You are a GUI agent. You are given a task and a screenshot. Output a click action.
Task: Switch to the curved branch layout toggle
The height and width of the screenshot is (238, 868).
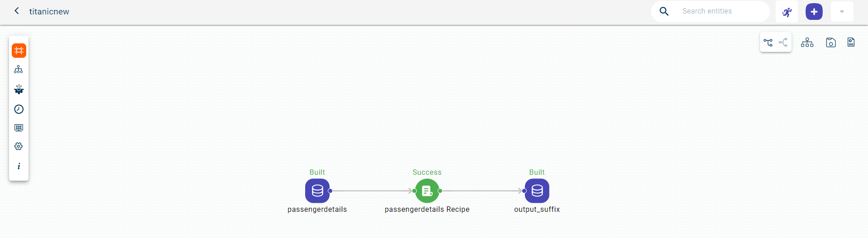[x=783, y=42]
